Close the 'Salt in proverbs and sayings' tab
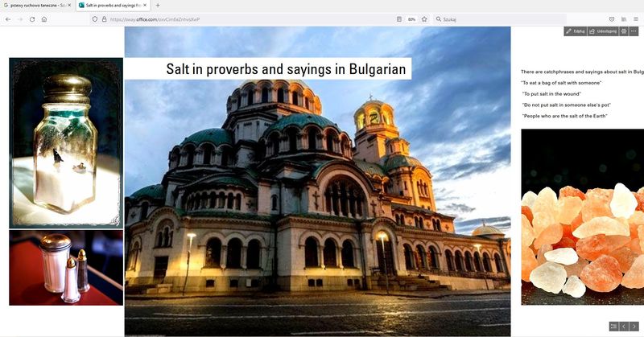The width and height of the screenshot is (644, 337). click(x=145, y=6)
